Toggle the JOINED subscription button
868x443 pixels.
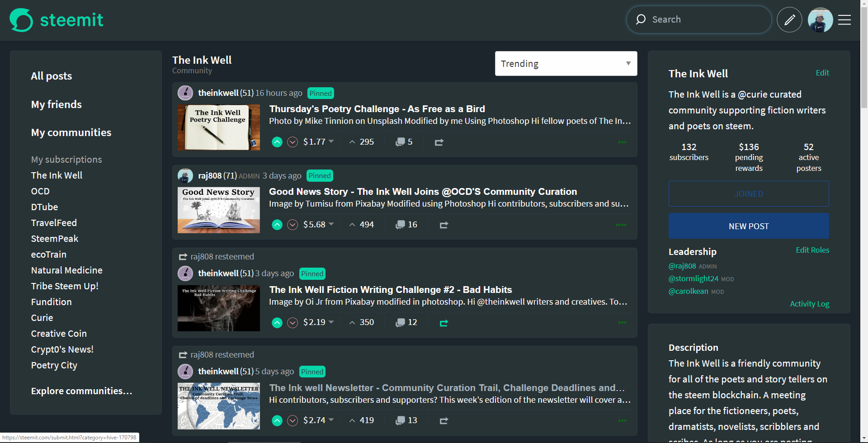click(x=748, y=194)
